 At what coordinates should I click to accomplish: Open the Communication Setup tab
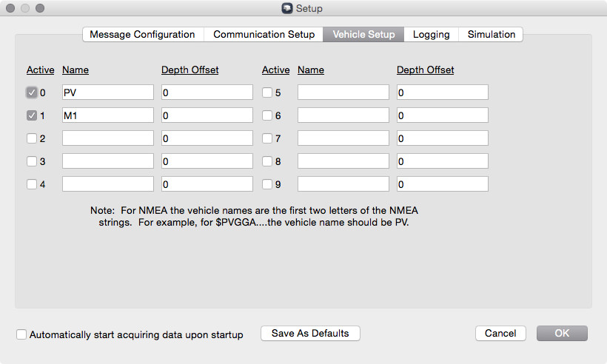pos(264,34)
